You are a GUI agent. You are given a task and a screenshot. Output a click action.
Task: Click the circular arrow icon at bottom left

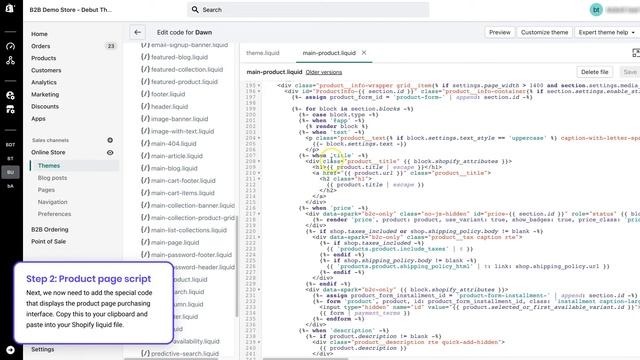coord(10,350)
